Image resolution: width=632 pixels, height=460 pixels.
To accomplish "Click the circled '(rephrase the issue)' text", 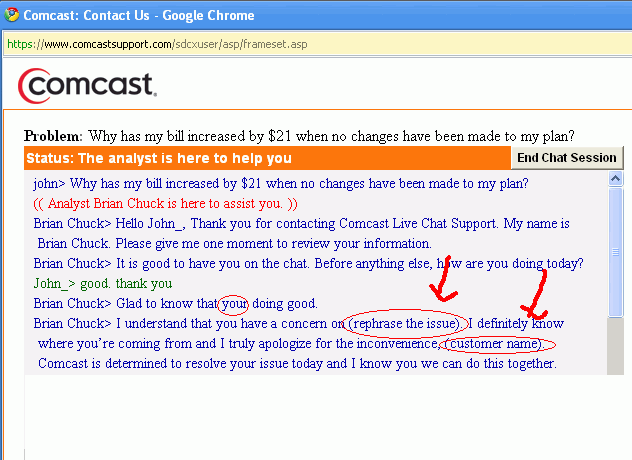I will [406, 323].
